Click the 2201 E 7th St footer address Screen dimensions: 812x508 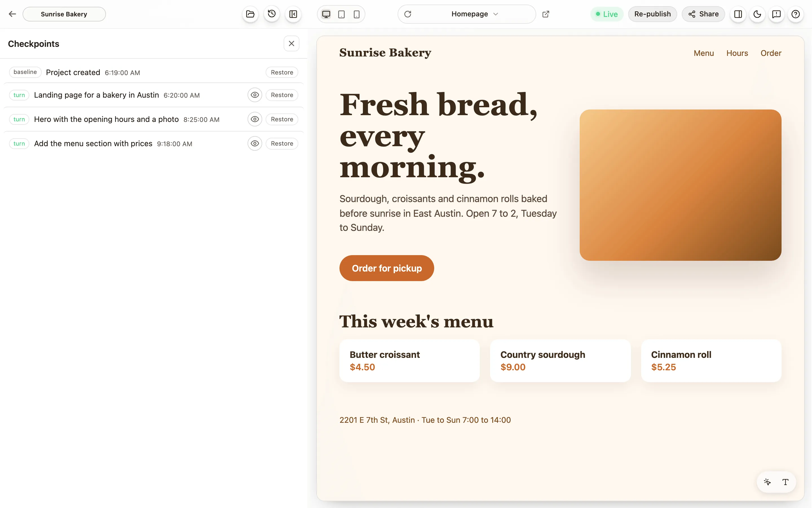425,420
